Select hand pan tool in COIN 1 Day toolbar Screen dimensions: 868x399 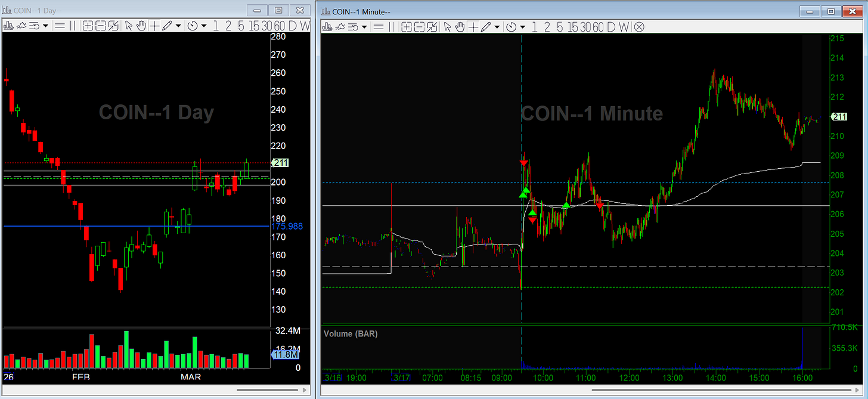(141, 26)
